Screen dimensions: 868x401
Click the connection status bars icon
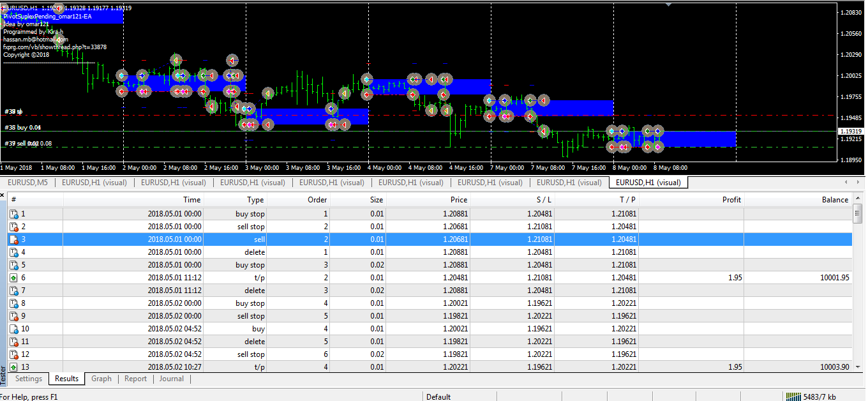tap(793, 397)
